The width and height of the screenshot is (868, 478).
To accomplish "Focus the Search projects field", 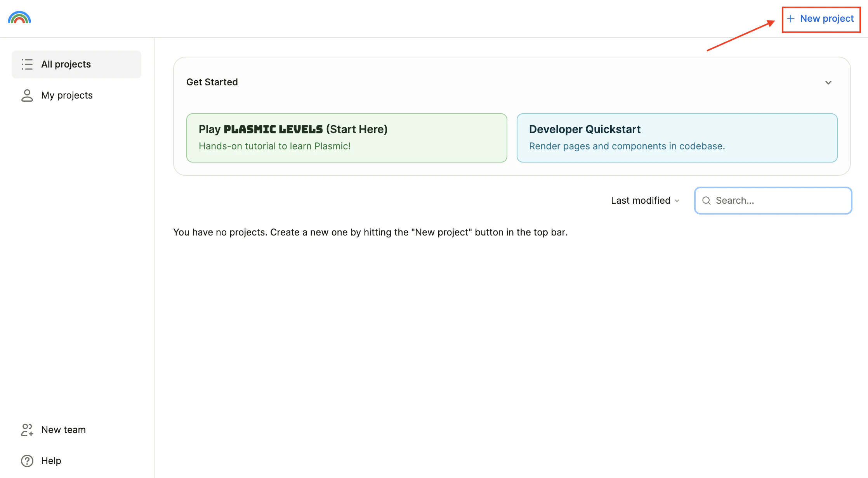I will pyautogui.click(x=773, y=201).
